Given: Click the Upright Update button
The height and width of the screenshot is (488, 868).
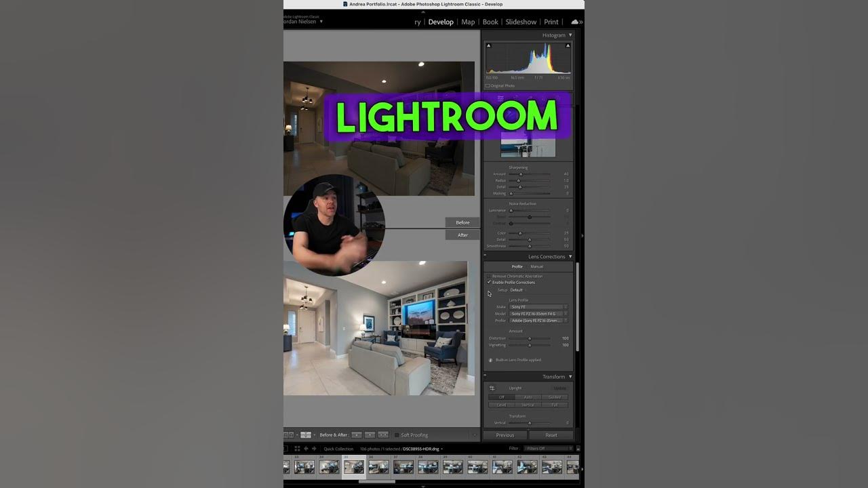Looking at the screenshot, I should [x=560, y=388].
